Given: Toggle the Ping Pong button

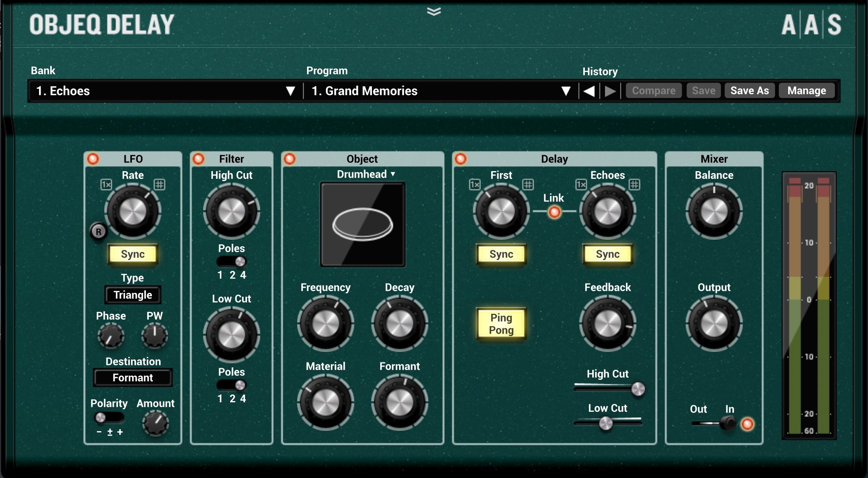Looking at the screenshot, I should (x=501, y=324).
